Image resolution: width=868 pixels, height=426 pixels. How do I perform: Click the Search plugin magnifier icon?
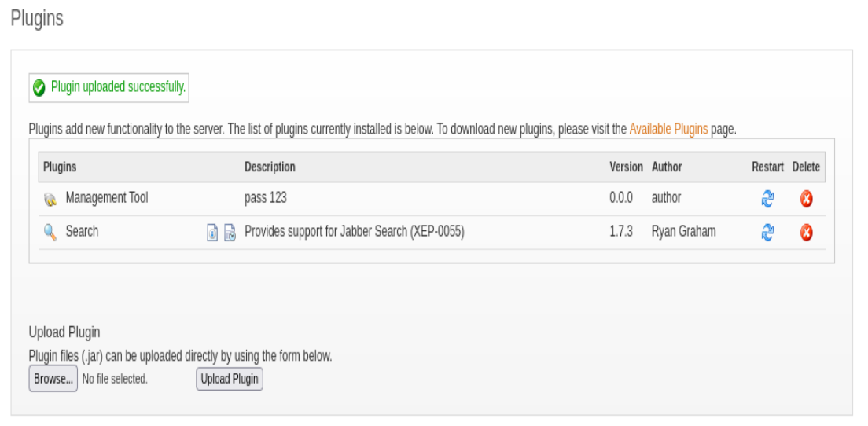pyautogui.click(x=50, y=233)
